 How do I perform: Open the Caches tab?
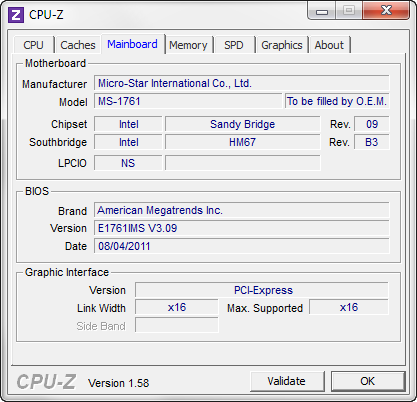click(x=78, y=45)
